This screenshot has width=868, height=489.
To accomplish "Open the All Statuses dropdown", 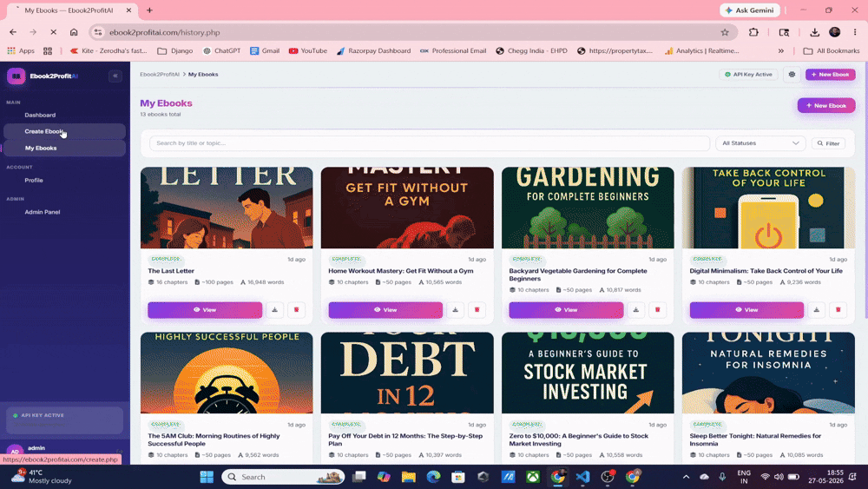I will click(x=760, y=143).
